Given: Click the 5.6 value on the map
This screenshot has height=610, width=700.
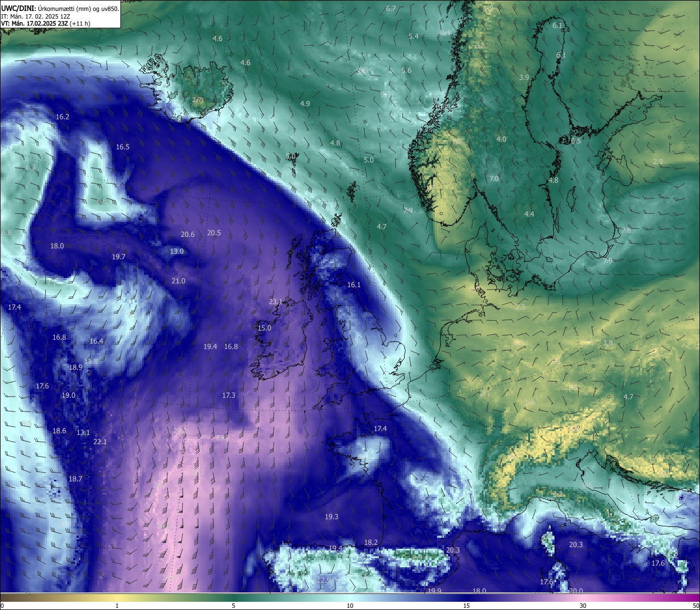Looking at the screenshot, I should pos(406,70).
